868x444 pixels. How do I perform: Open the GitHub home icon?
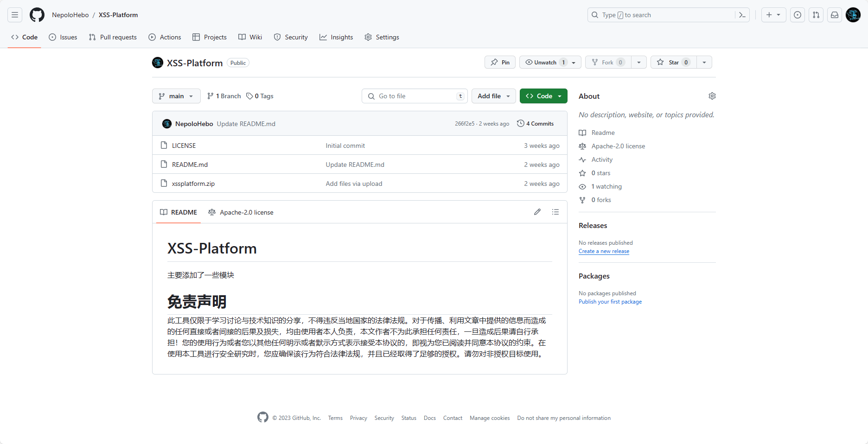[x=37, y=14]
